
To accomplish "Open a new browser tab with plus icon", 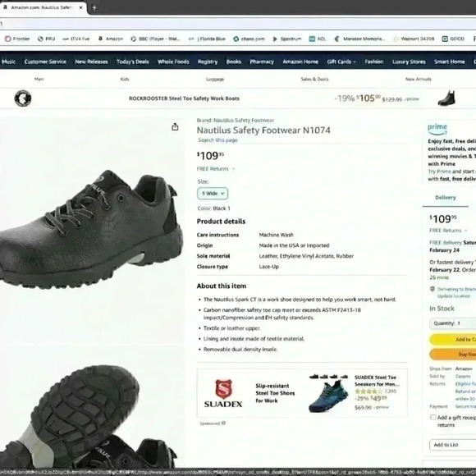I will coord(94,8).
